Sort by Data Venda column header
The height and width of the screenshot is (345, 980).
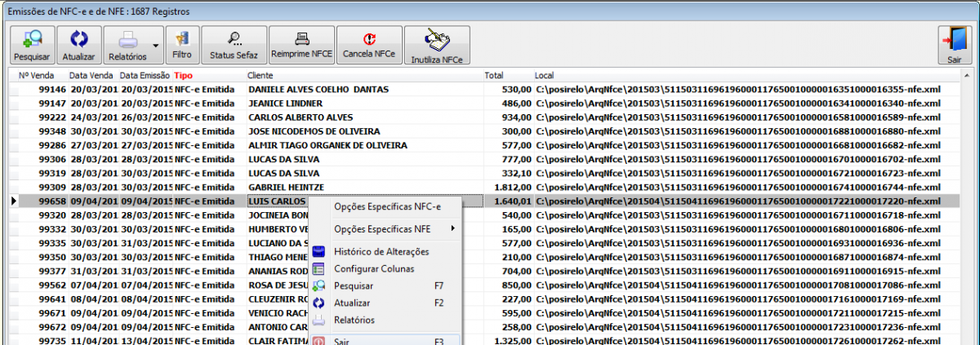(x=92, y=75)
